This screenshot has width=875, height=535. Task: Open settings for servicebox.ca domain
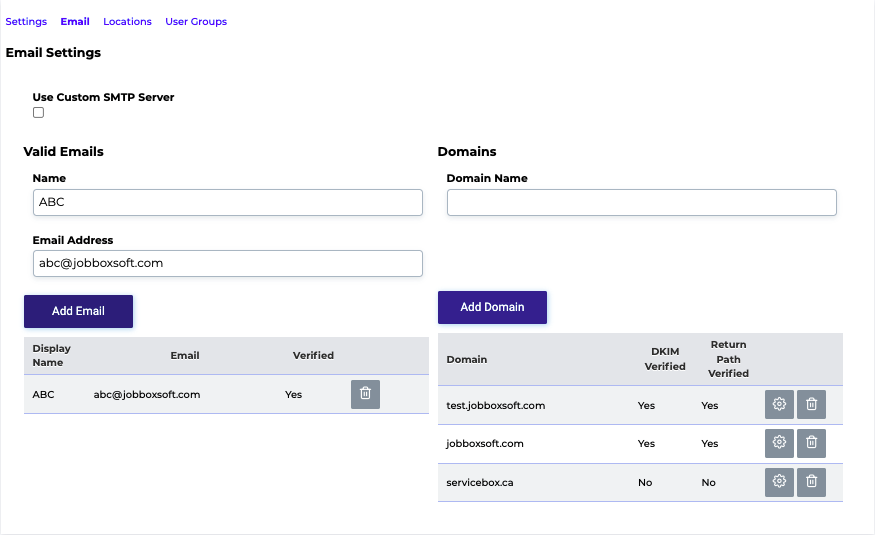tap(779, 482)
